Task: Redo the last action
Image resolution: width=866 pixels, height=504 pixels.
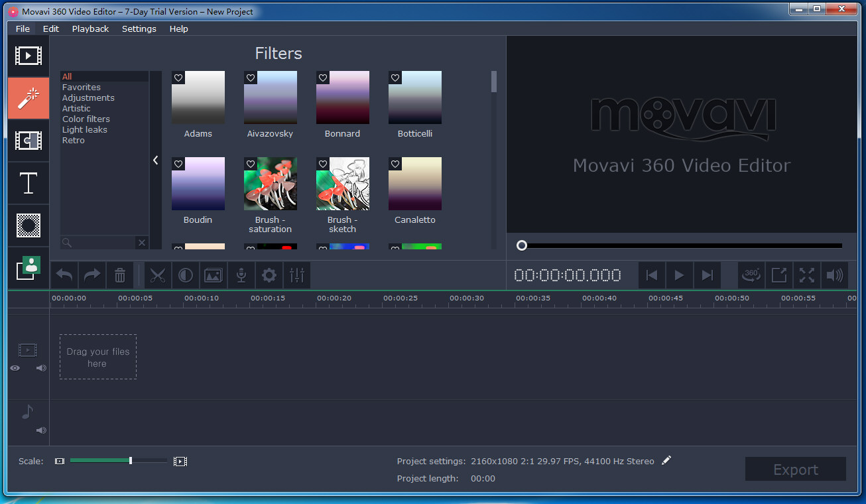Action: [92, 275]
